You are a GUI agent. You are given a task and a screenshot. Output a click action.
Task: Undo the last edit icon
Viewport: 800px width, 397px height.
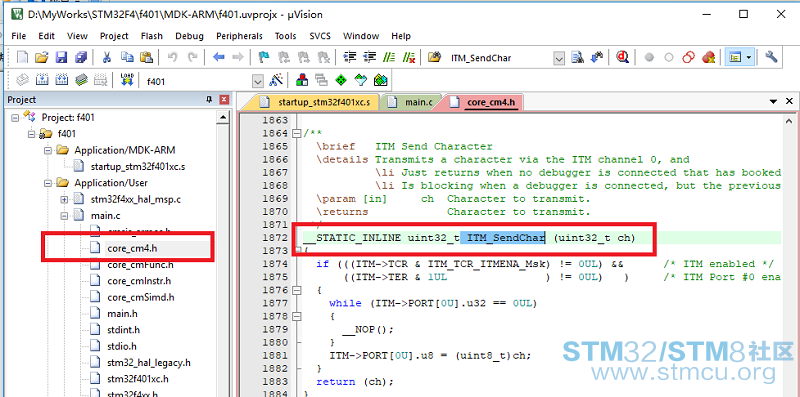click(x=172, y=57)
